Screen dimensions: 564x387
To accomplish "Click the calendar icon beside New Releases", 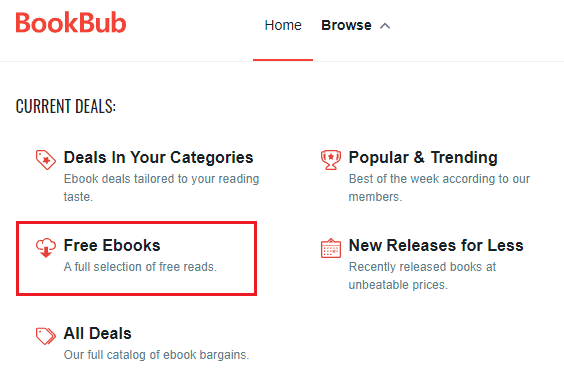I will point(331,248).
